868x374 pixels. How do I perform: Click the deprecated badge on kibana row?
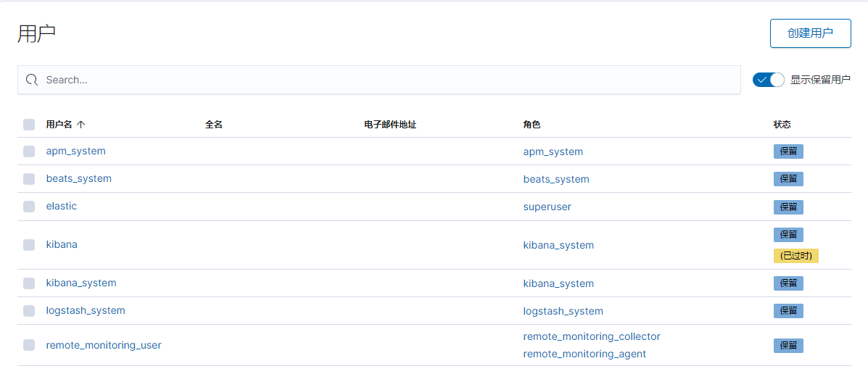click(795, 256)
